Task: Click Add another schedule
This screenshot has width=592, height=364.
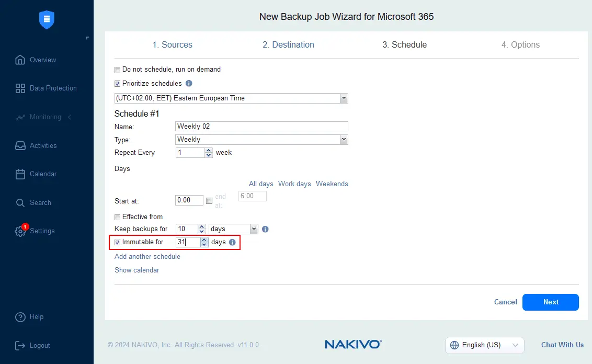Action: [147, 256]
